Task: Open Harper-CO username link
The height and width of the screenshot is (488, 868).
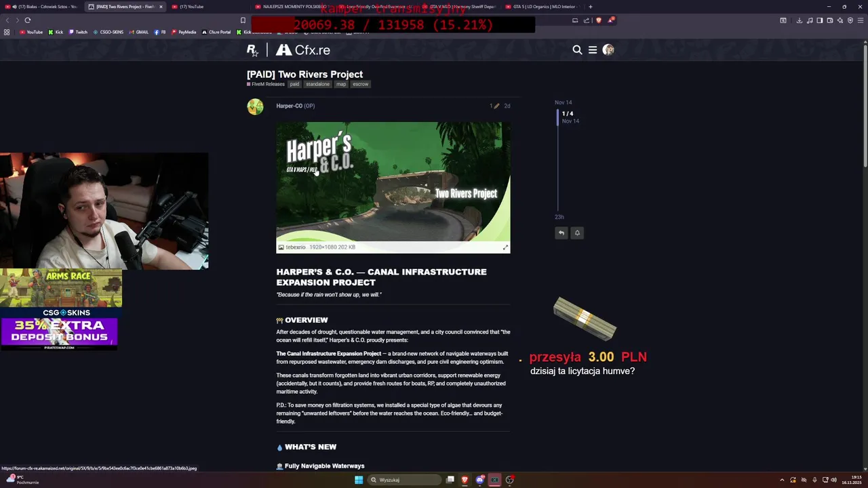Action: (290, 106)
